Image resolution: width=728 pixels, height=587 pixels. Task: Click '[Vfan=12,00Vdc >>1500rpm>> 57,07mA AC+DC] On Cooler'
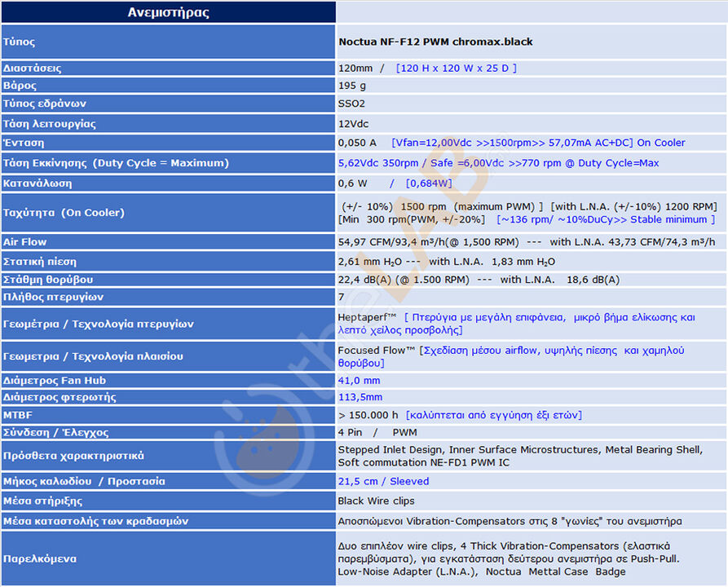pos(538,143)
